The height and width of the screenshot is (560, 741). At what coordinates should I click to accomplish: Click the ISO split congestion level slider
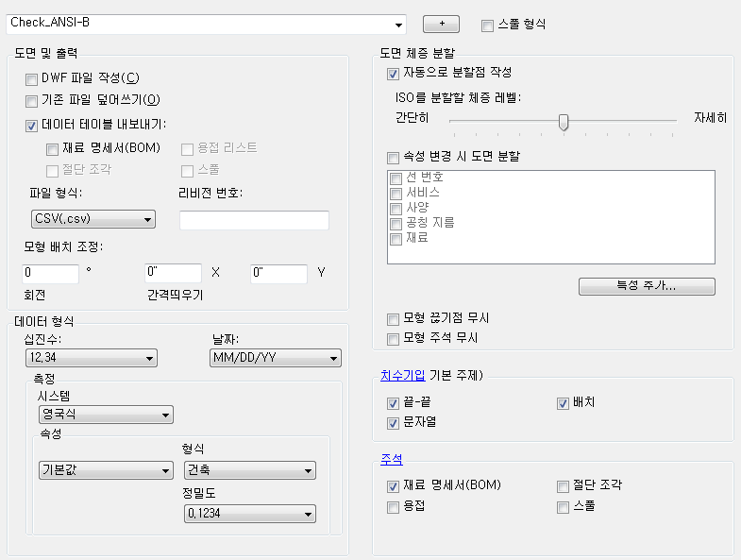pos(564,121)
